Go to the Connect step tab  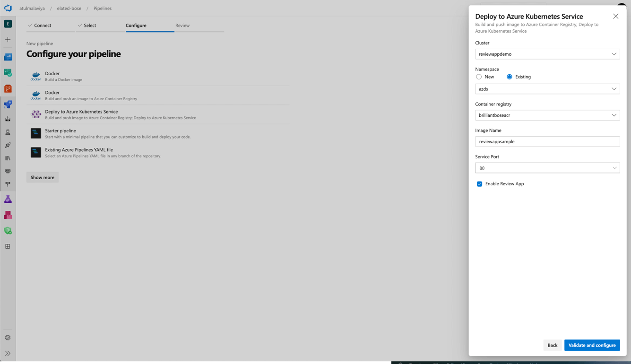click(x=51, y=26)
